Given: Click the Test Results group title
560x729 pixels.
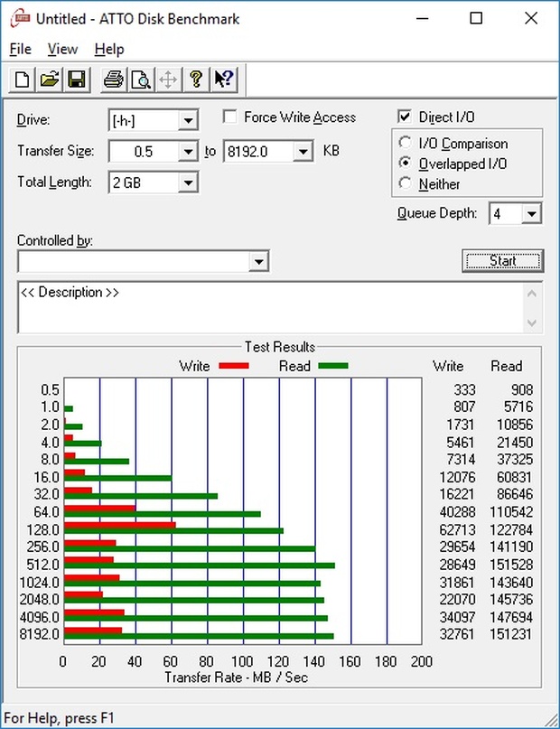Looking at the screenshot, I should (x=280, y=347).
